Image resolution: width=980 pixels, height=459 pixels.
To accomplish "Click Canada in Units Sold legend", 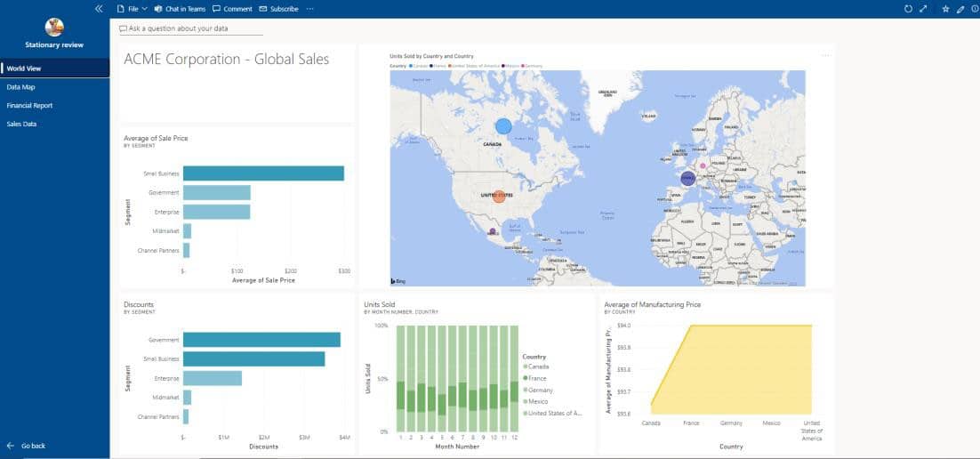I will pos(534,366).
